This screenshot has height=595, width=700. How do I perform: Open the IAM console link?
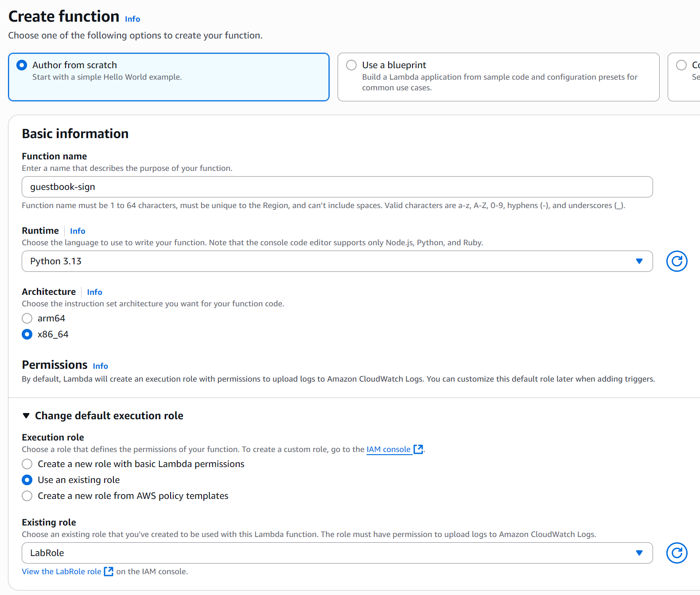coord(388,449)
